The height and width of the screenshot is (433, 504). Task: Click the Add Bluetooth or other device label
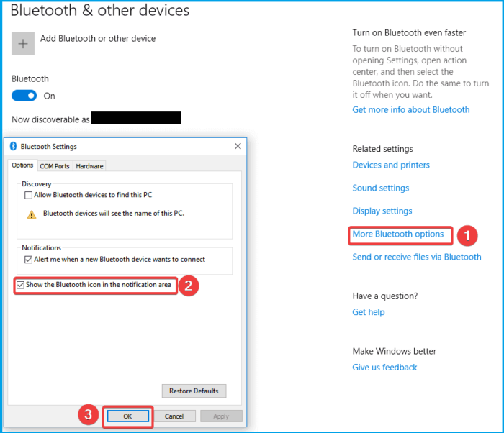(98, 39)
